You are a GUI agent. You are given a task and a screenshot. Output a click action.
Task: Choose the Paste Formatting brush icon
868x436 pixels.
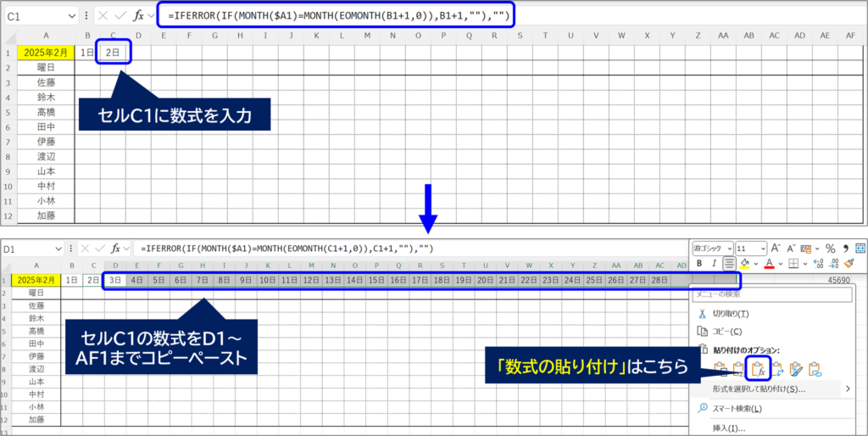[x=797, y=368]
